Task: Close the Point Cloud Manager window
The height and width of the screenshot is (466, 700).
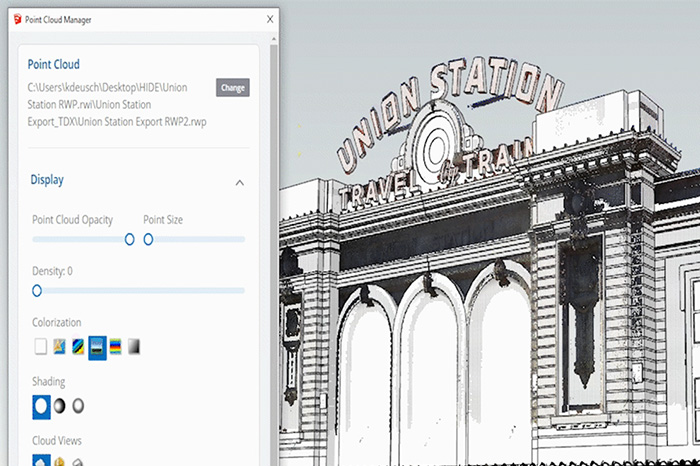Action: 270,19
